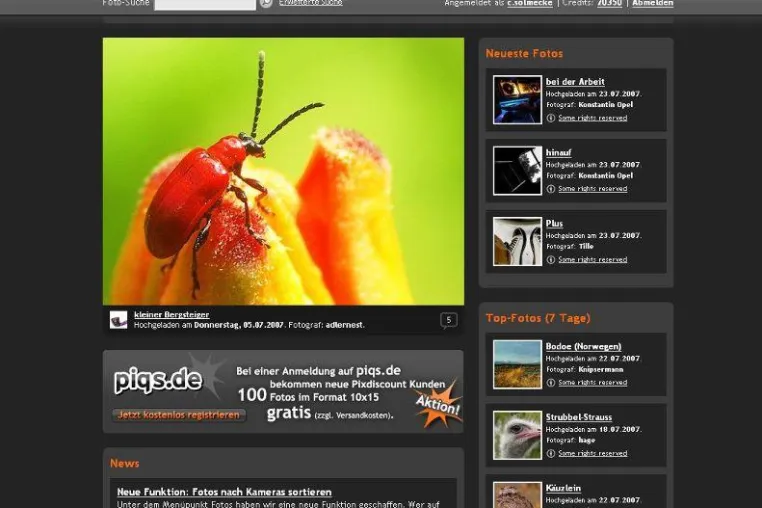Image resolution: width=762 pixels, height=508 pixels.
Task: Open Some rights reserved link for bei der Arbeit
Action: pos(592,118)
